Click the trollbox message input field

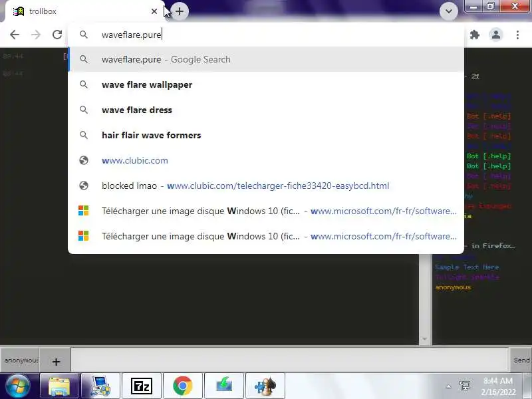pyautogui.click(x=289, y=360)
